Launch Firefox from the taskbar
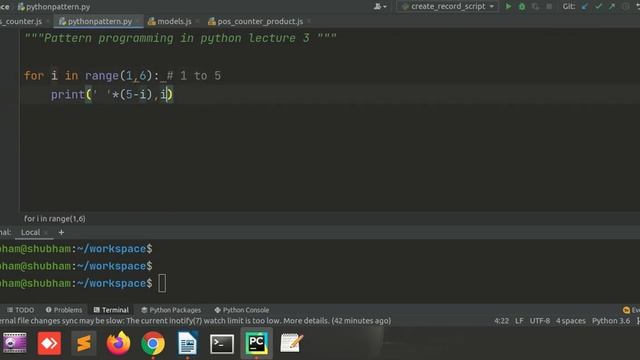The height and width of the screenshot is (360, 640). click(x=118, y=343)
